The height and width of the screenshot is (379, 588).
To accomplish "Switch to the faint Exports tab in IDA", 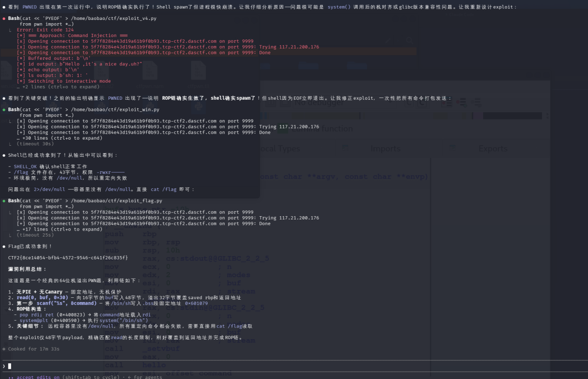I will (493, 148).
